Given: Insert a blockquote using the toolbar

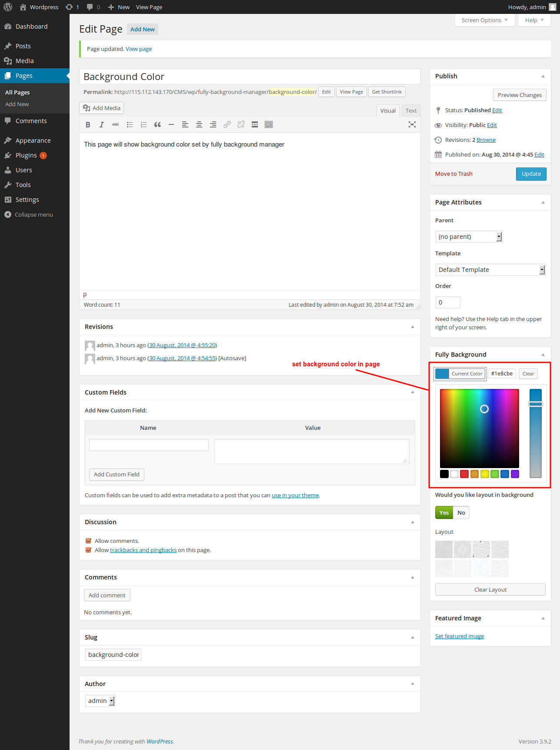Looking at the screenshot, I should pos(157,125).
